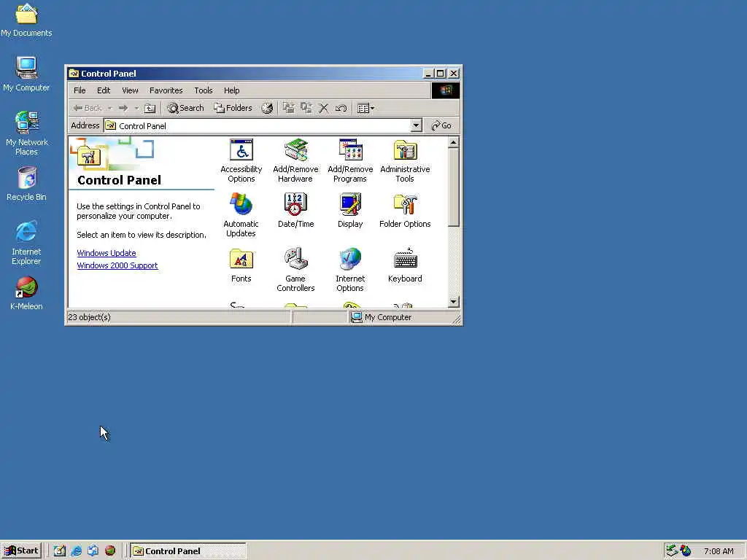This screenshot has width=747, height=560.
Task: Launch K-Meleon from quick launch bar
Action: pyautogui.click(x=110, y=551)
